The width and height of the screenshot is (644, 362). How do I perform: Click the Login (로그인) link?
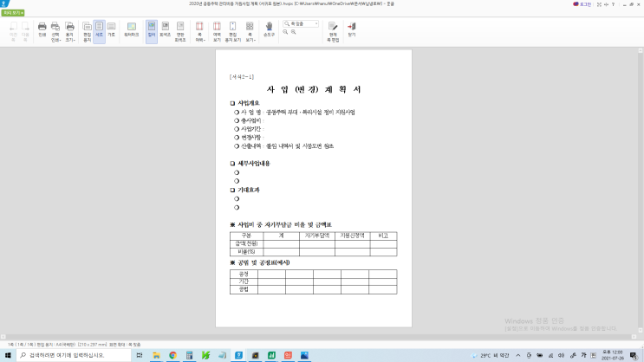click(582, 4)
